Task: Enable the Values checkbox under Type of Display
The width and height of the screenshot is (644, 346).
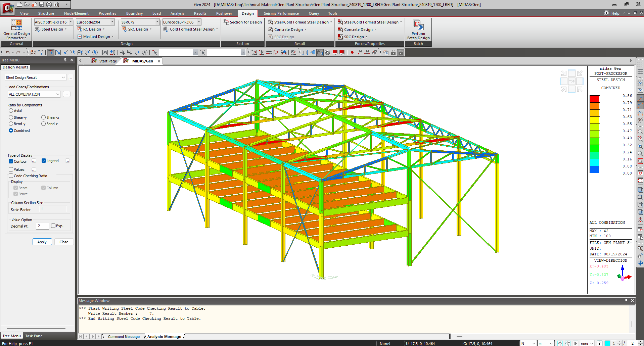Action: (10, 169)
